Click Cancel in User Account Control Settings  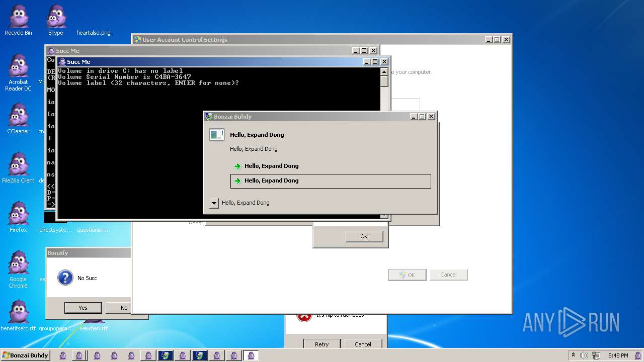point(448,275)
